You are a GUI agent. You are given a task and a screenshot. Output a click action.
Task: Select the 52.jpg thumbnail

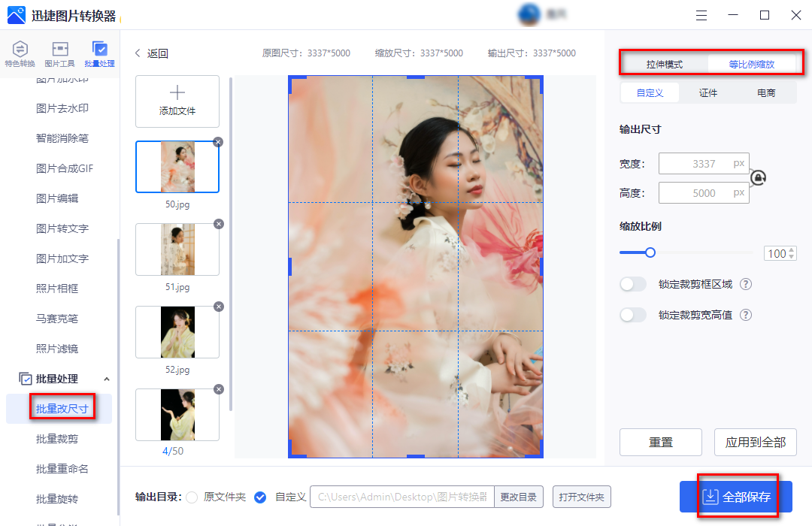point(177,332)
